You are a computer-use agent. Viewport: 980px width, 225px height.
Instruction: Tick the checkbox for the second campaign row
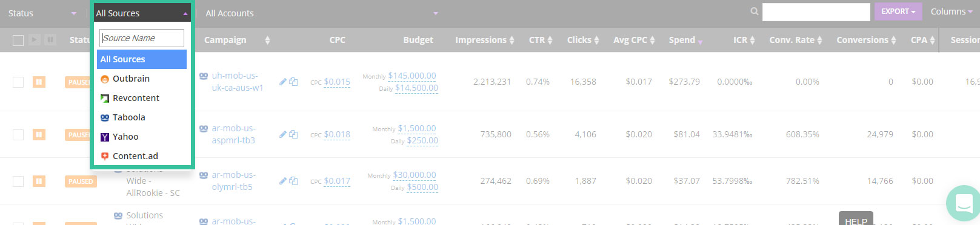click(x=18, y=134)
